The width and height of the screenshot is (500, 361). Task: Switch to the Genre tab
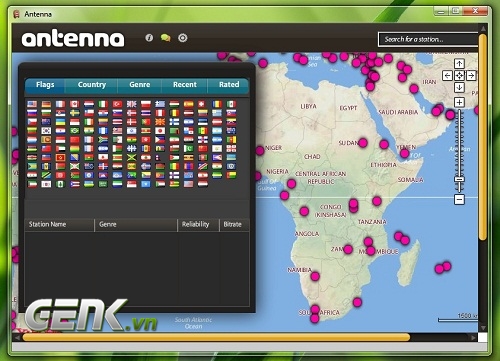tap(140, 85)
